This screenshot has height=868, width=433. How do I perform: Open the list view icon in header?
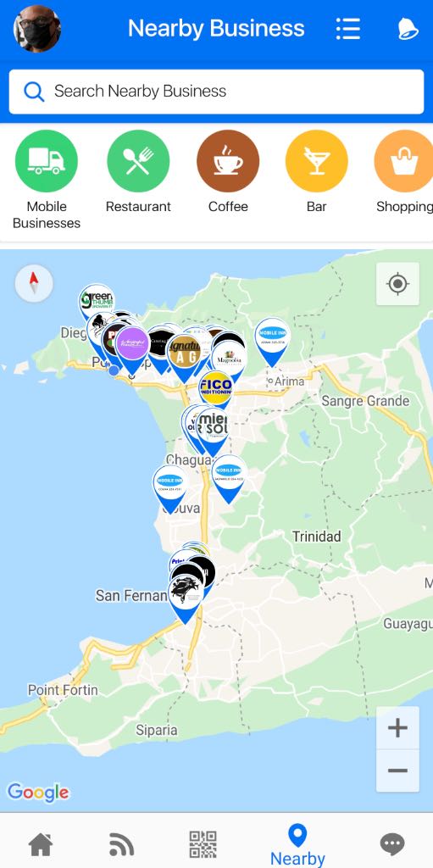(x=347, y=29)
